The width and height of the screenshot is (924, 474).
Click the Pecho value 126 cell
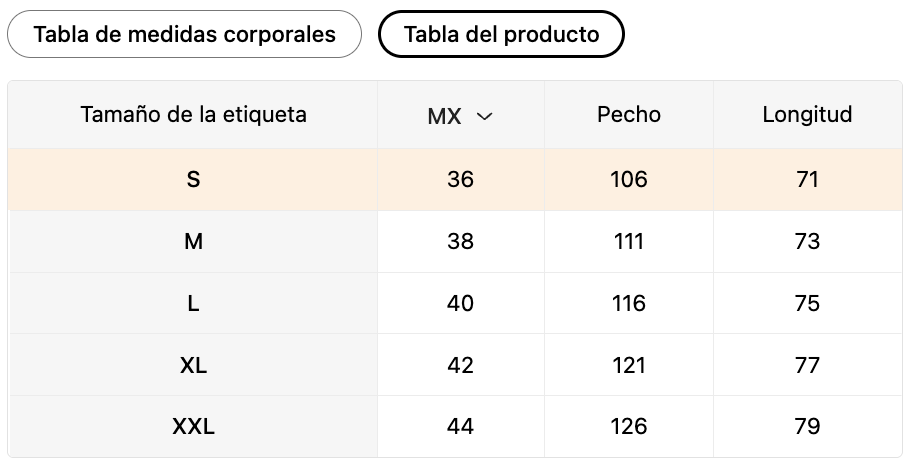629,426
